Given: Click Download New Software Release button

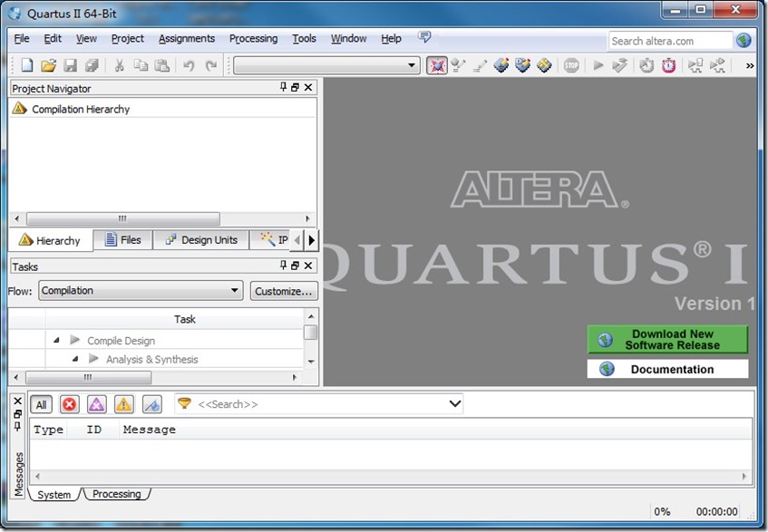Looking at the screenshot, I should point(667,339).
